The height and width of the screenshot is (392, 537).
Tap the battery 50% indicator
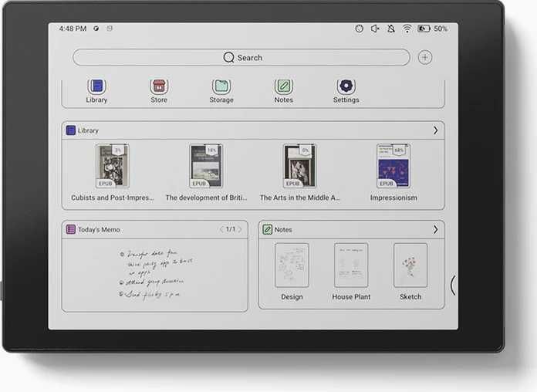(x=433, y=29)
